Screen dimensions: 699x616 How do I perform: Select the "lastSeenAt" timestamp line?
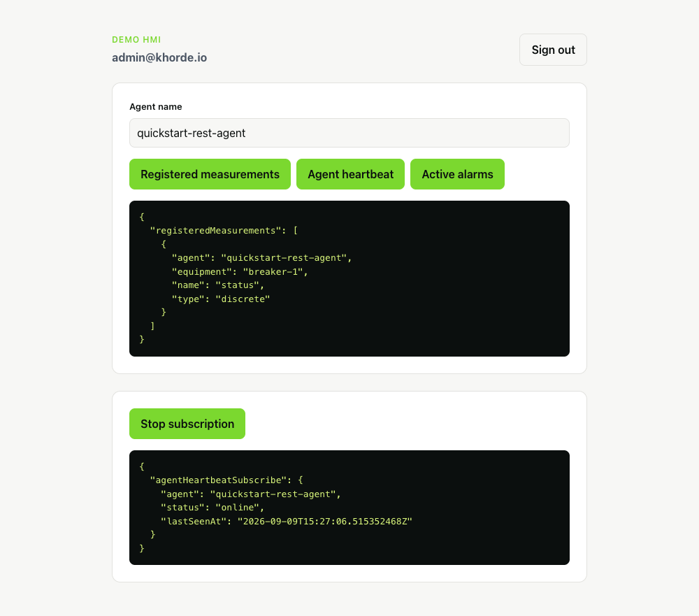[287, 522]
